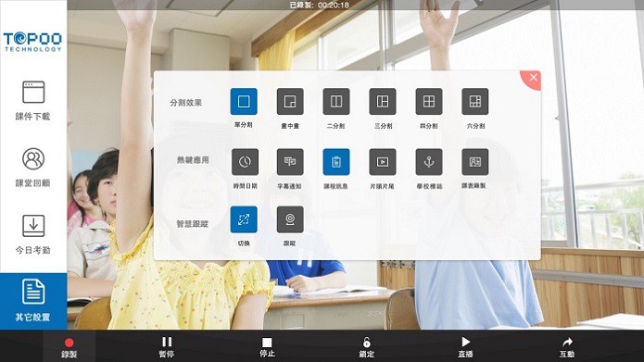Open 互動 interaction share button
This screenshot has width=644, height=362.
click(x=567, y=347)
